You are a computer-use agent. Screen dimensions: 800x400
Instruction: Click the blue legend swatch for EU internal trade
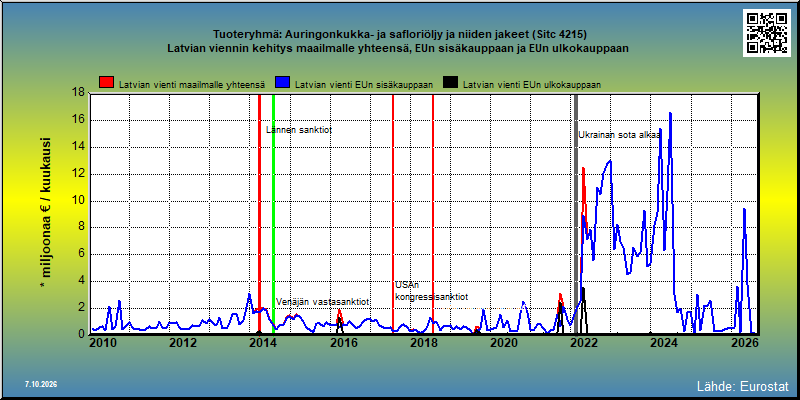283,83
